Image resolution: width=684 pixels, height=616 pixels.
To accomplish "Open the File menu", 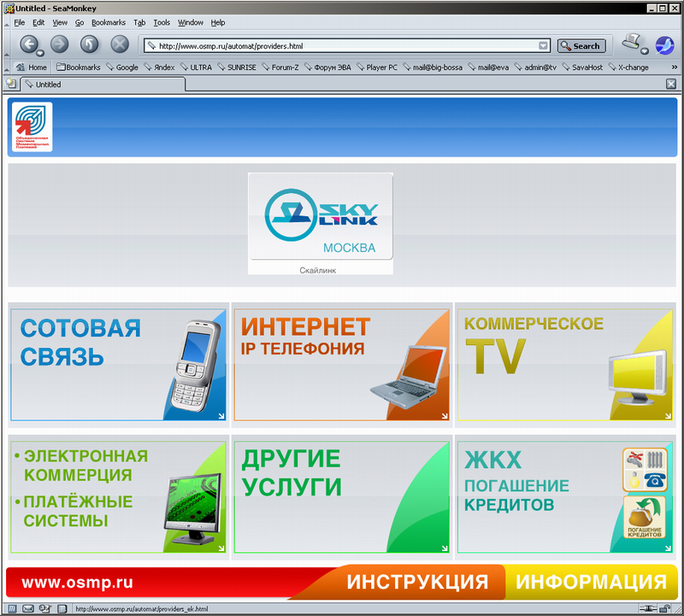I will point(19,23).
